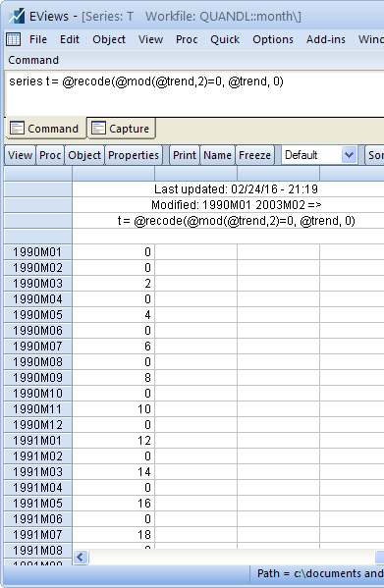Click the cell with value 2 for 1990M03
Viewport: 384px width, 588px height.
pyautogui.click(x=114, y=283)
